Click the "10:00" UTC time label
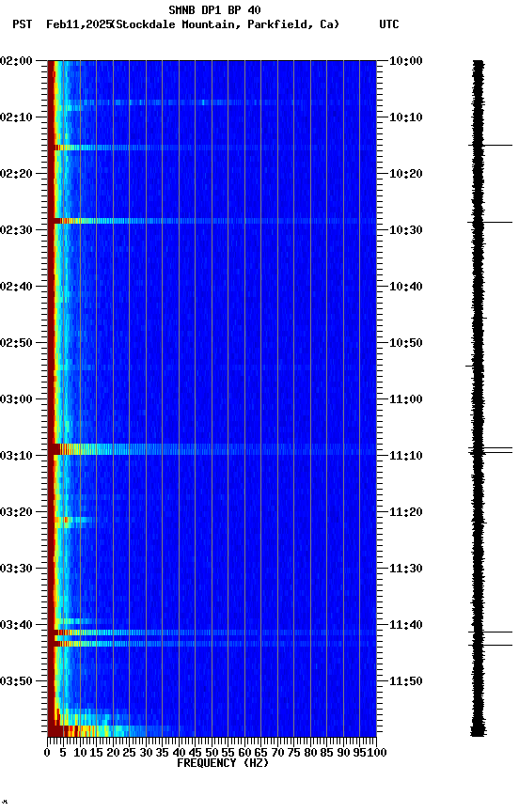Screen dimensions: 519x812 pyautogui.click(x=405, y=61)
